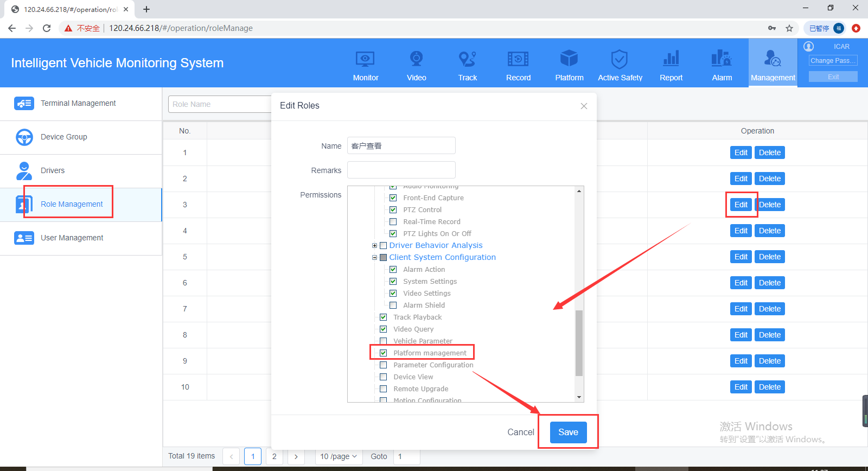This screenshot has width=868, height=471.
Task: Click the permissions list scrollbar thumb
Action: pos(579,343)
